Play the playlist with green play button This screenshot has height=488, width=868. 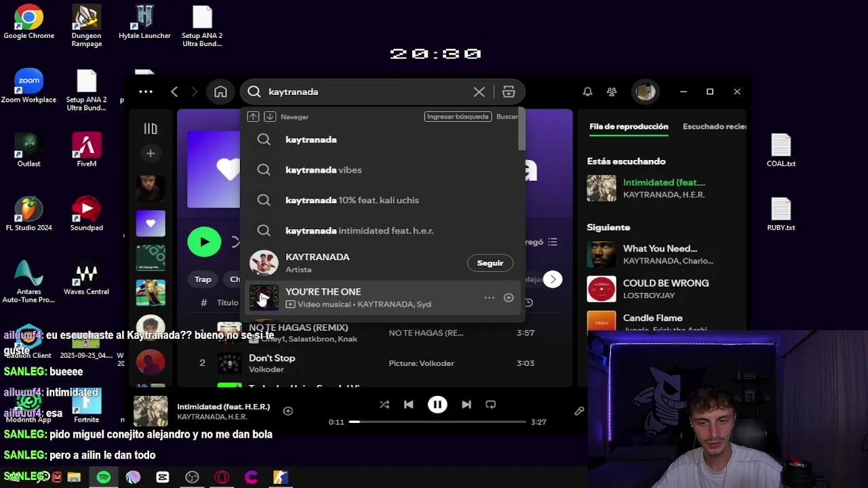point(204,242)
